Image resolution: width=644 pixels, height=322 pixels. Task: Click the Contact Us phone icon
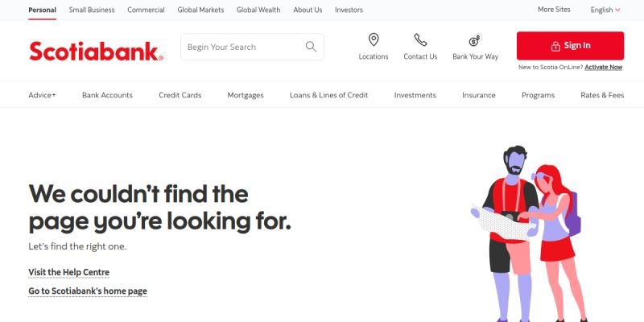click(x=420, y=39)
